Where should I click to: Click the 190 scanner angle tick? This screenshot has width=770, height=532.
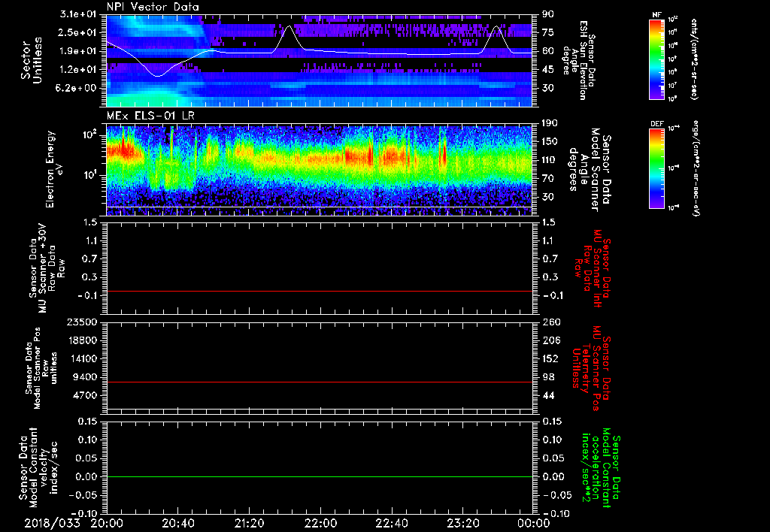[550, 123]
